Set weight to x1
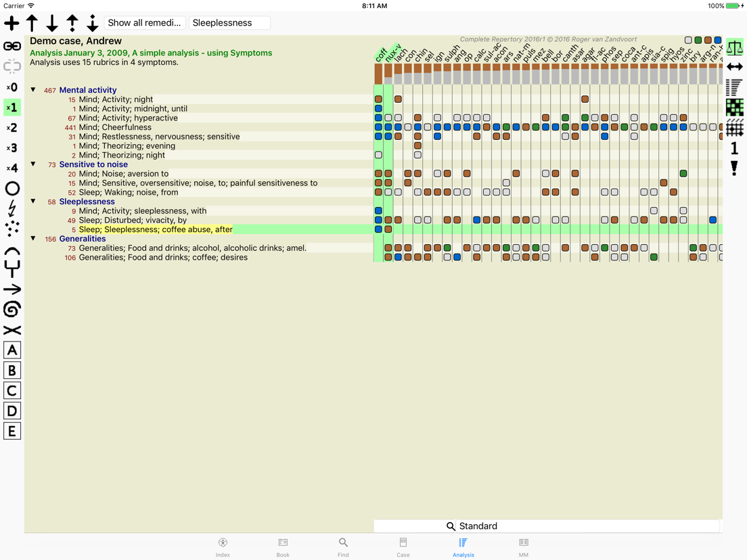This screenshot has width=747, height=560. pyautogui.click(x=12, y=107)
